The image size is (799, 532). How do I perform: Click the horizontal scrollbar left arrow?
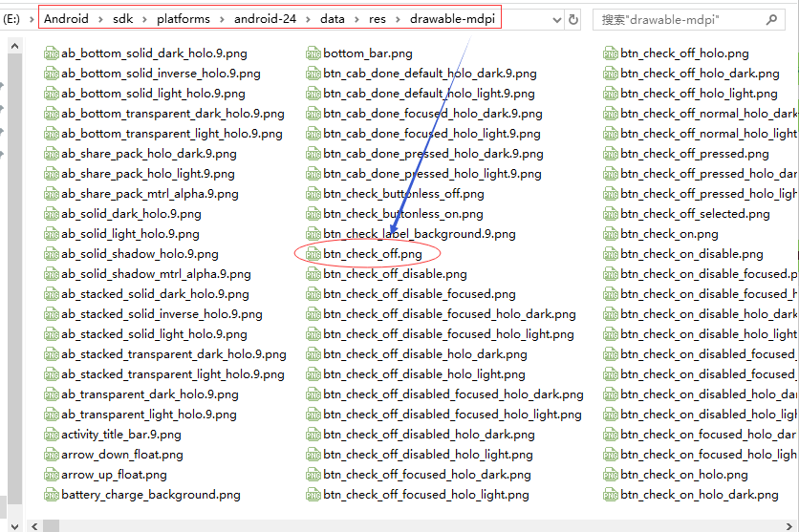34,526
